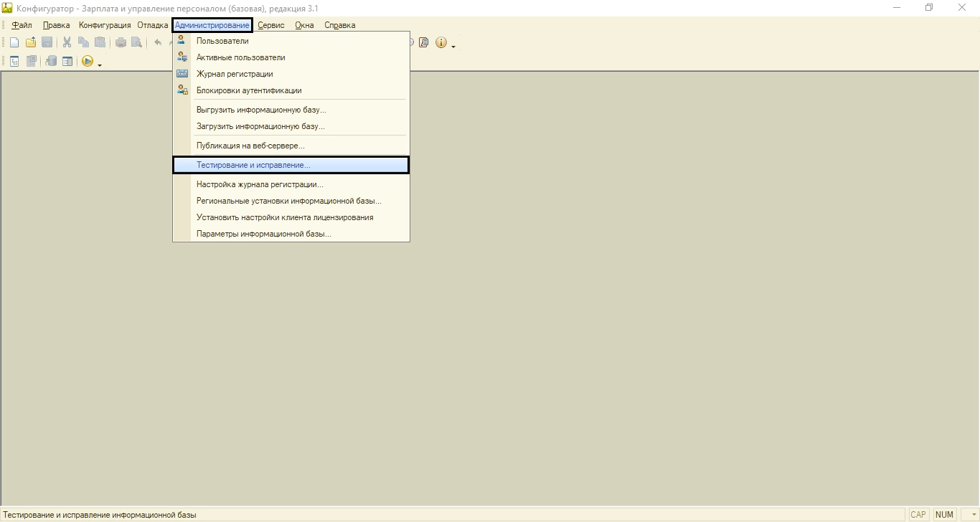This screenshot has height=522, width=980.
Task: Open the Сервис menu
Action: pyautogui.click(x=271, y=25)
